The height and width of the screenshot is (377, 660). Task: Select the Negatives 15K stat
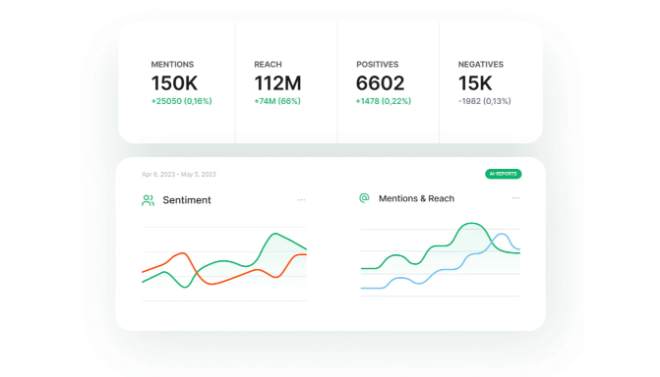(x=475, y=83)
